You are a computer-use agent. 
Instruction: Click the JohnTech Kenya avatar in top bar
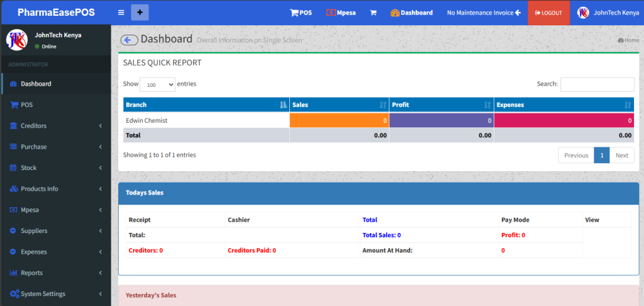(583, 13)
